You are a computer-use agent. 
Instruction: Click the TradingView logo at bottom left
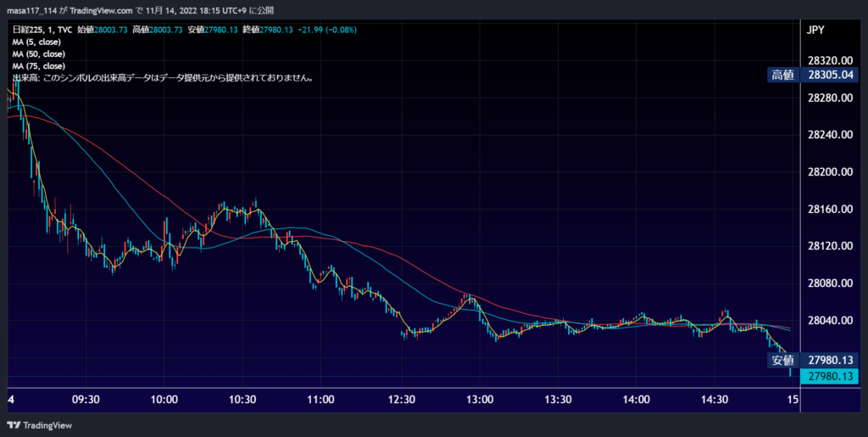coord(40,425)
